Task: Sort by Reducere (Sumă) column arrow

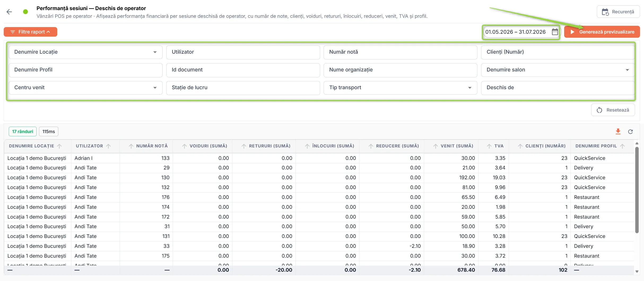Action: tap(371, 146)
